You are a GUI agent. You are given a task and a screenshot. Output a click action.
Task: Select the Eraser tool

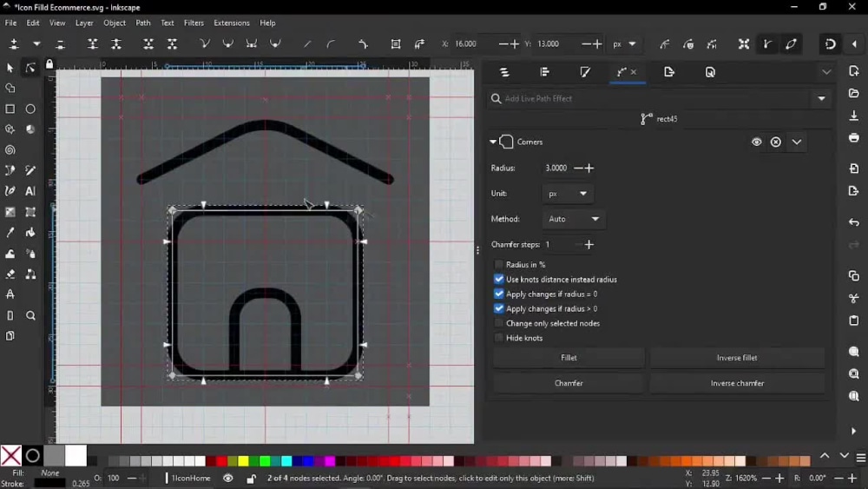10,274
